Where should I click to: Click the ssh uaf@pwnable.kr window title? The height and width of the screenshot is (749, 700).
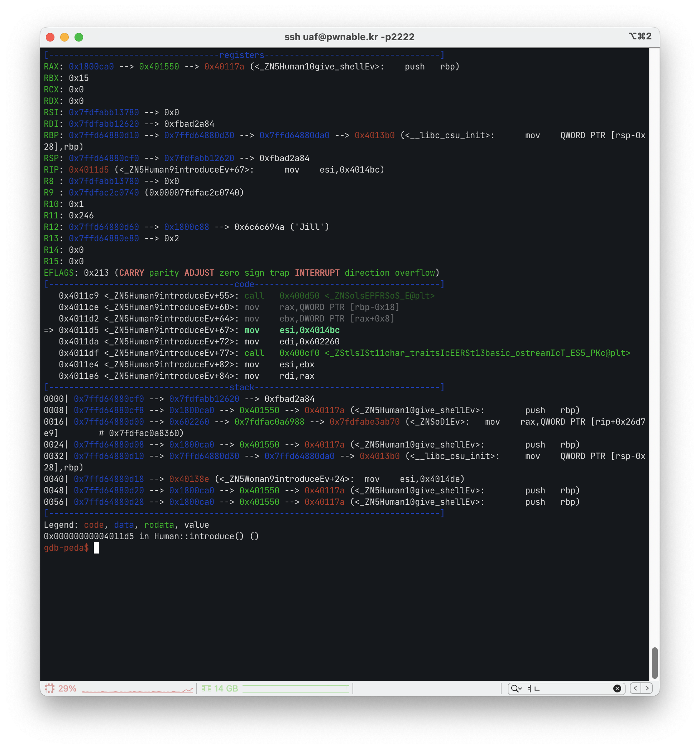[x=349, y=37]
